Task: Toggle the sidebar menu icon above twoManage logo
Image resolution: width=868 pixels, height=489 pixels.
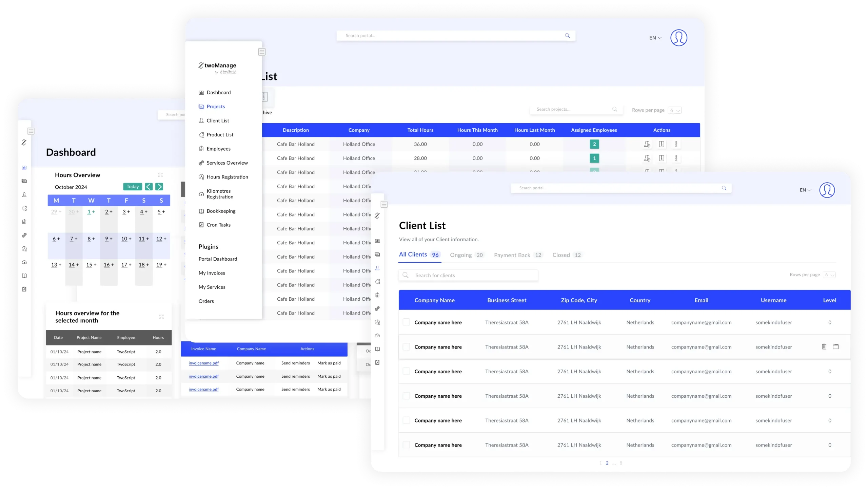Action: tap(262, 52)
